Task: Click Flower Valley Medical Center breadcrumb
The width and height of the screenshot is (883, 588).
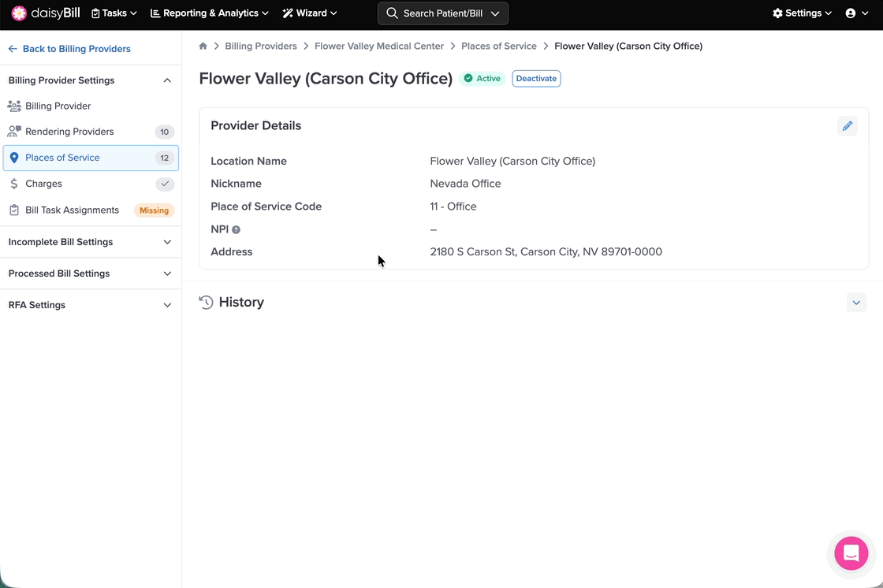Action: point(379,47)
